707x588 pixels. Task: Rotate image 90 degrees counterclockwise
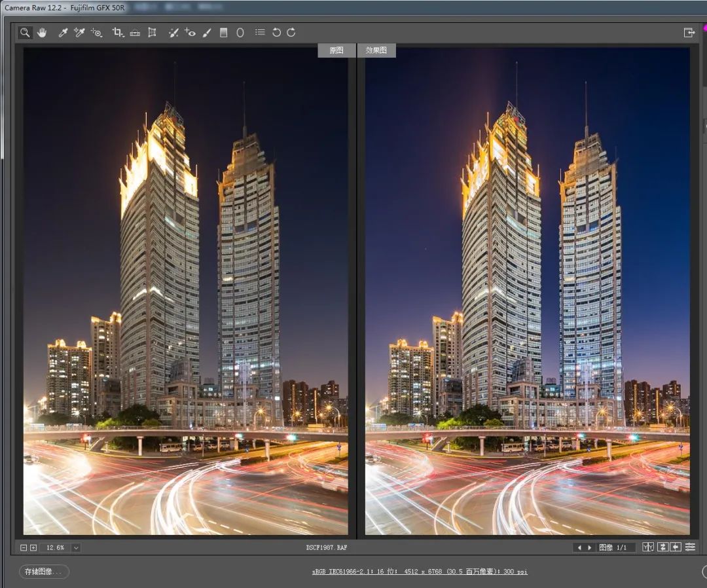click(x=276, y=33)
